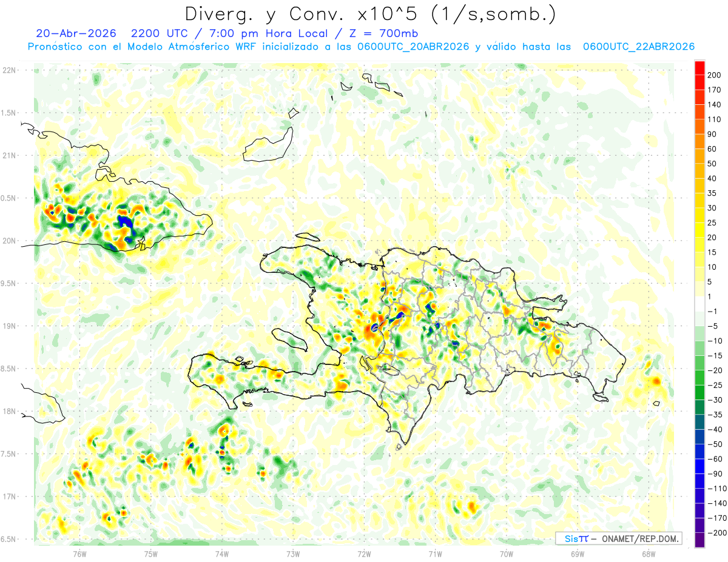
Task: Click the 22N latitude axis label
Action: (9, 70)
